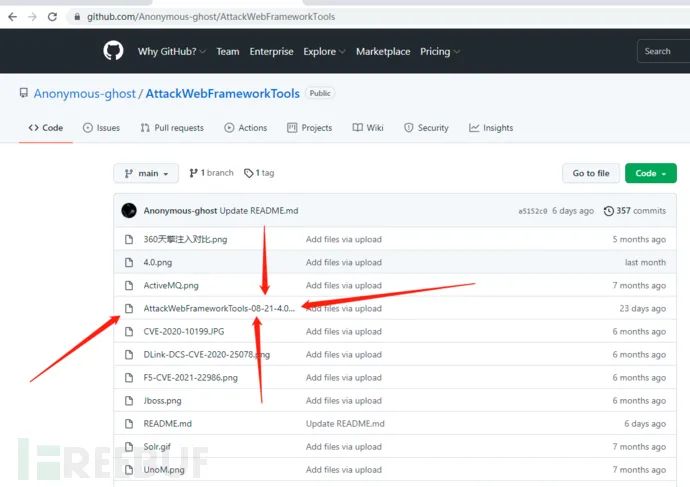Expand the main branch dropdown
690x487 pixels.
[x=146, y=173]
